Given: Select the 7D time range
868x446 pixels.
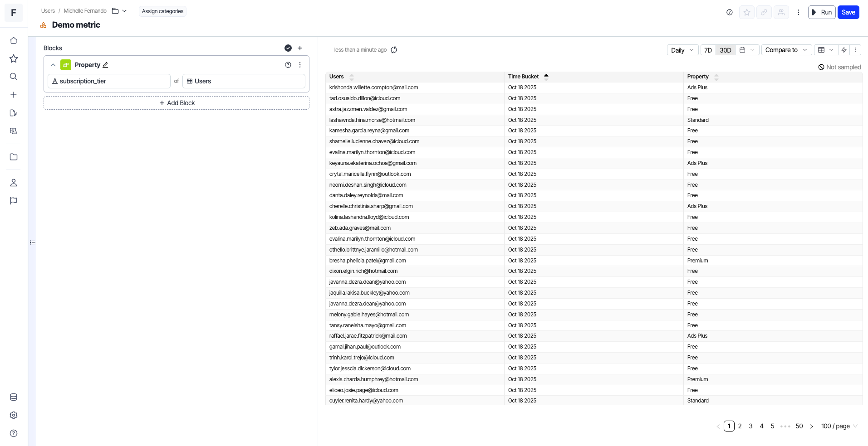Looking at the screenshot, I should click(708, 50).
